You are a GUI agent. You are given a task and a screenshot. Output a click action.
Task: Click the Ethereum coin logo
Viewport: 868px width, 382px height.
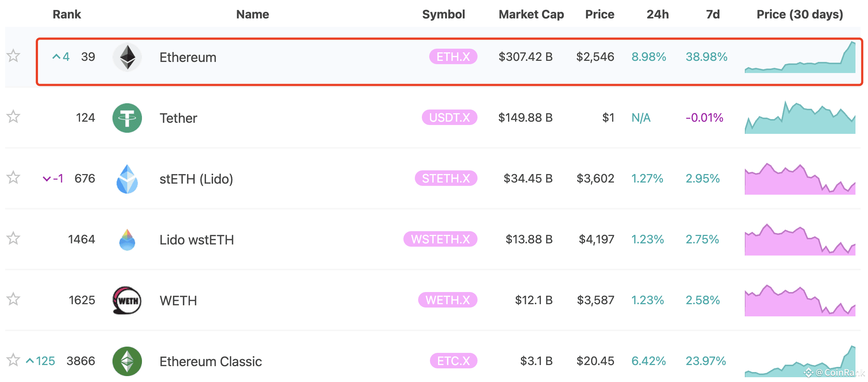[127, 57]
